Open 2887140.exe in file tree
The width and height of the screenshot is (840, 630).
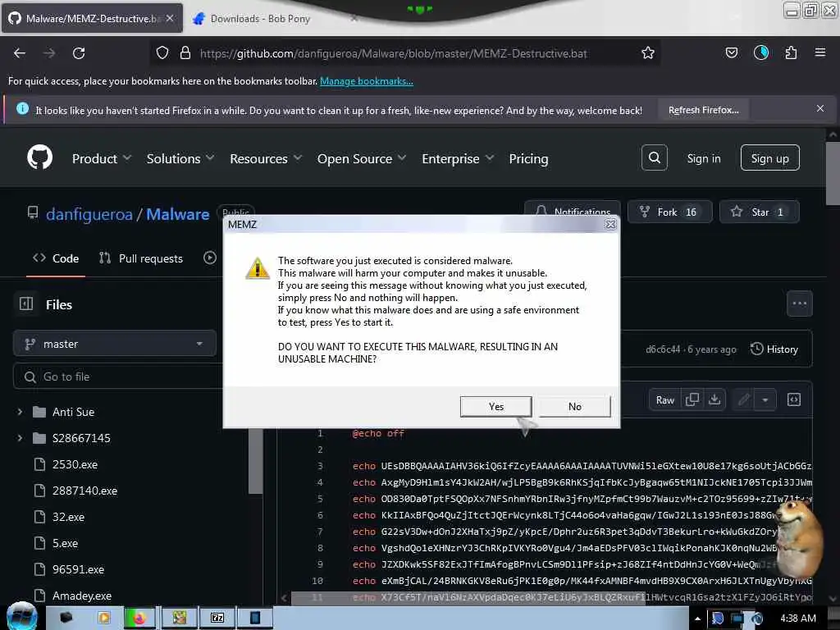pos(84,491)
